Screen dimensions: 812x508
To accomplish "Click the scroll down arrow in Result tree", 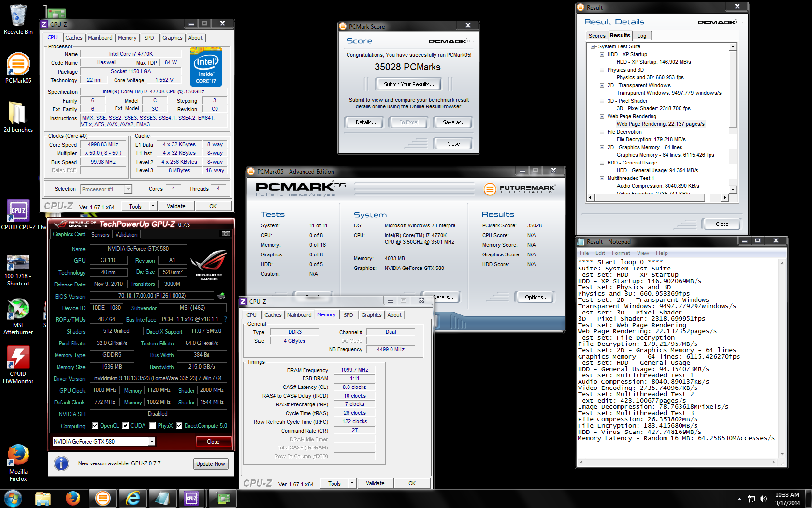I will pyautogui.click(x=733, y=190).
